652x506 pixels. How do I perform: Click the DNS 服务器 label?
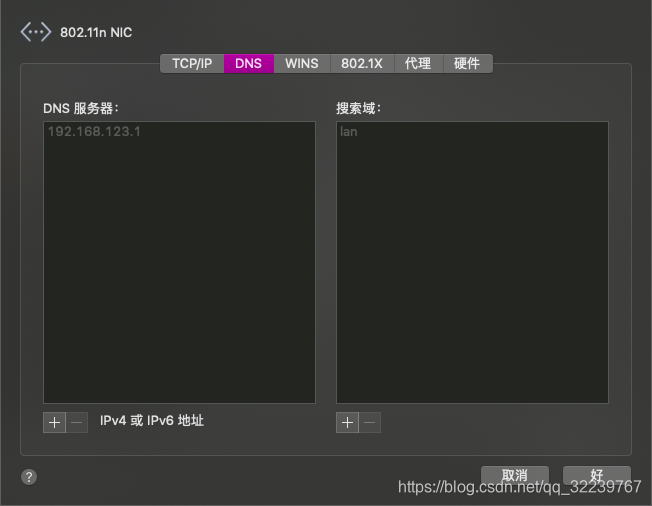click(81, 109)
